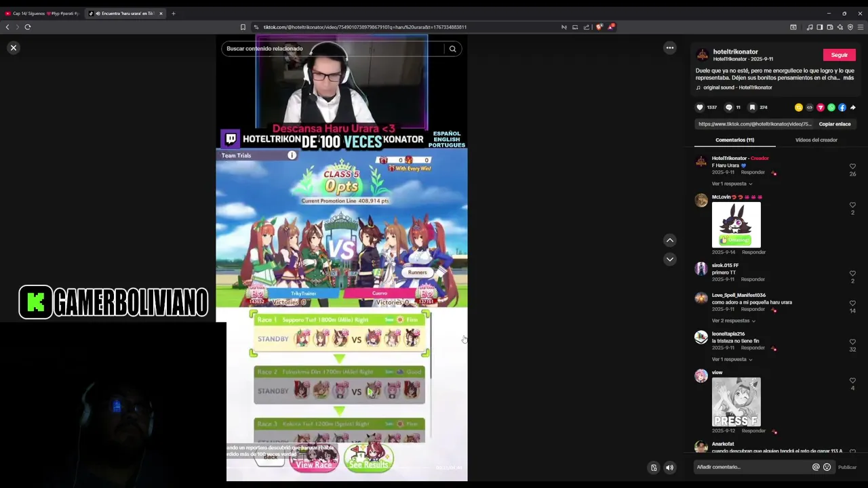Switch to Comentarios (11) tab
Image resolution: width=868 pixels, height=488 pixels.
pos(734,140)
